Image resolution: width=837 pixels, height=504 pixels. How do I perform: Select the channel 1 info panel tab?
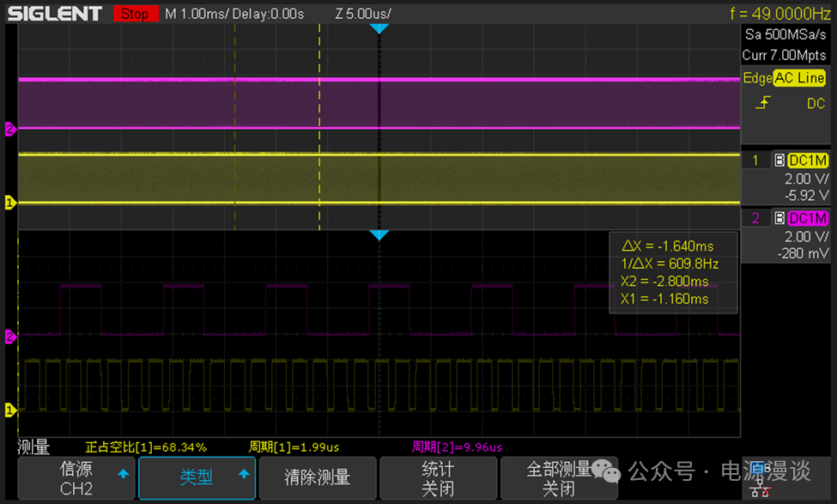755,161
